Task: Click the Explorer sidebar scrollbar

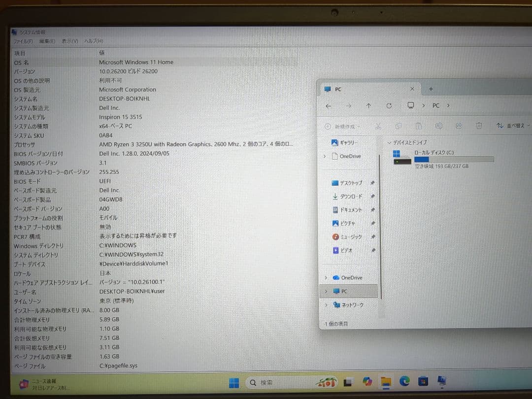Action: [380, 227]
